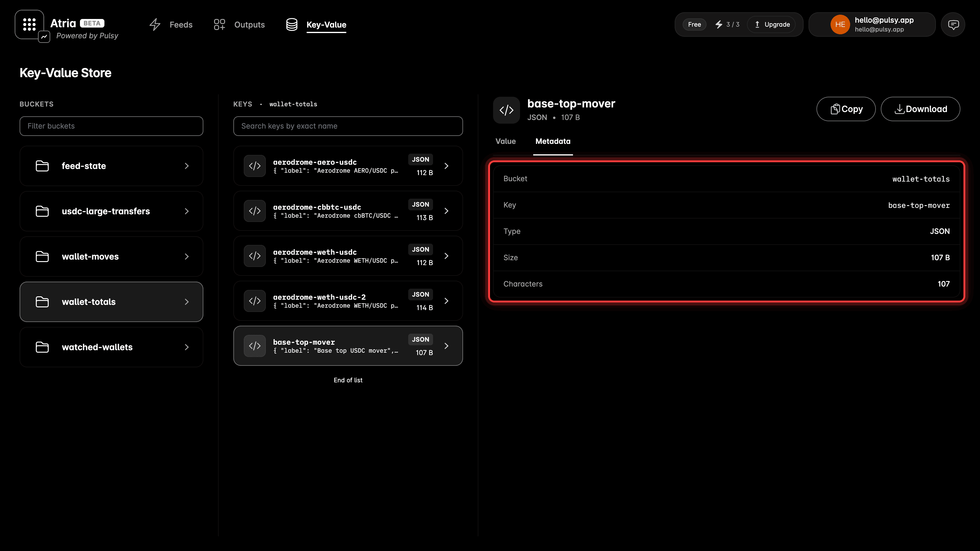Click the Powered by Pulsy text
The width and height of the screenshot is (980, 551).
coord(87,36)
